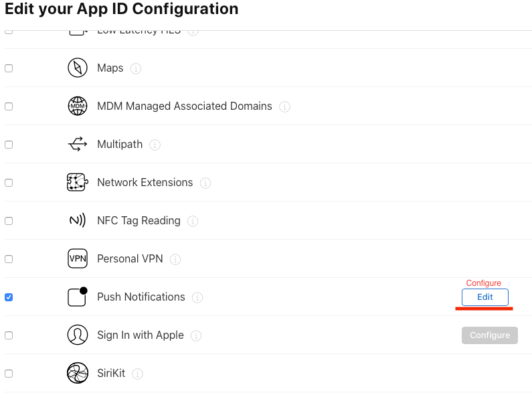Open info tooltip next to Maps

[x=136, y=68]
